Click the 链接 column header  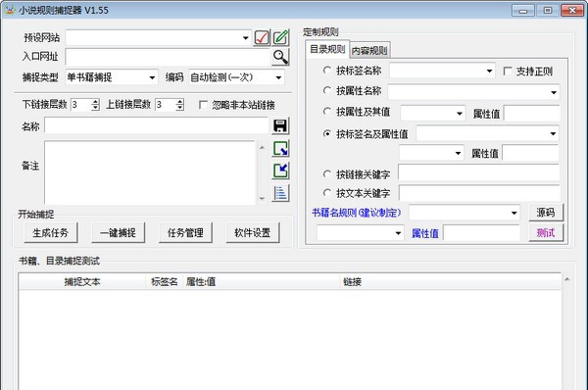(x=451, y=282)
